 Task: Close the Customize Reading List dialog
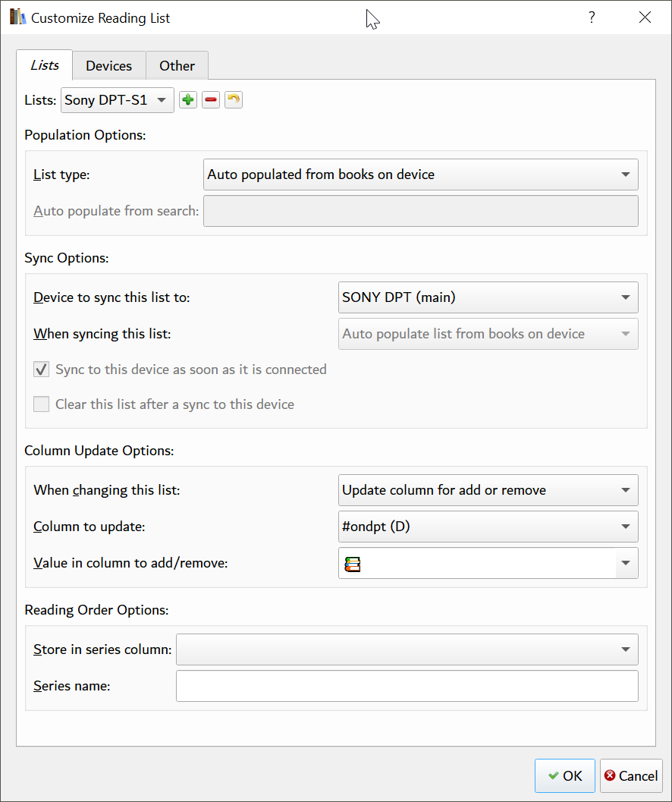pyautogui.click(x=645, y=17)
